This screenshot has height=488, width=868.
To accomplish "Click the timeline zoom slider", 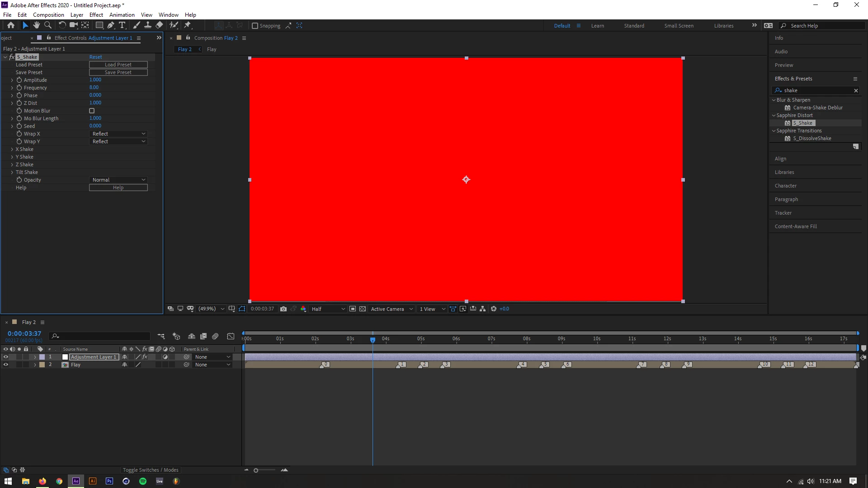I will (x=256, y=470).
